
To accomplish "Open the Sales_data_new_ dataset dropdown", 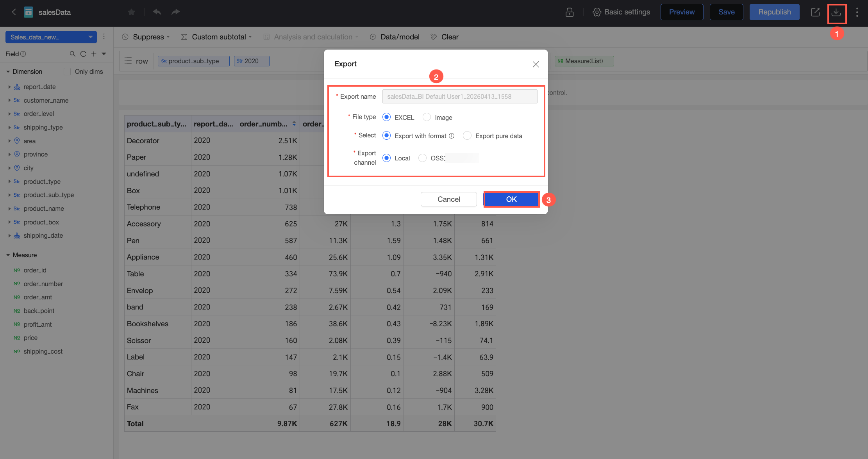I will [51, 37].
